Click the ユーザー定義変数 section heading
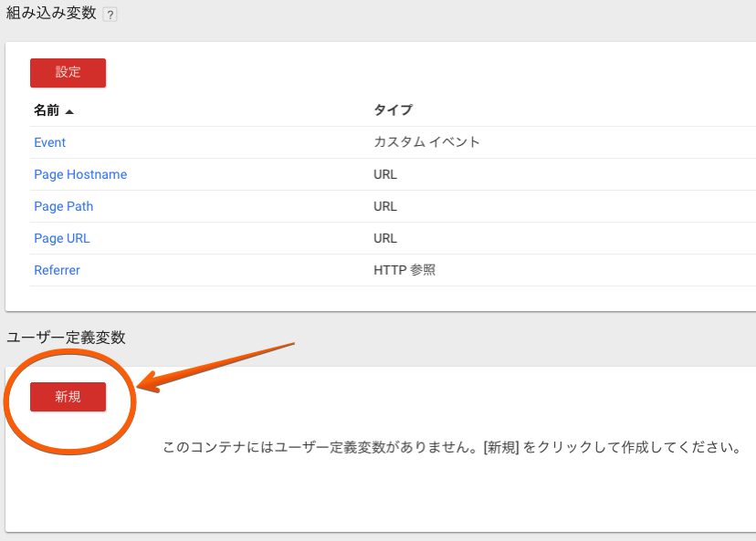Image resolution: width=756 pixels, height=541 pixels. 66,338
